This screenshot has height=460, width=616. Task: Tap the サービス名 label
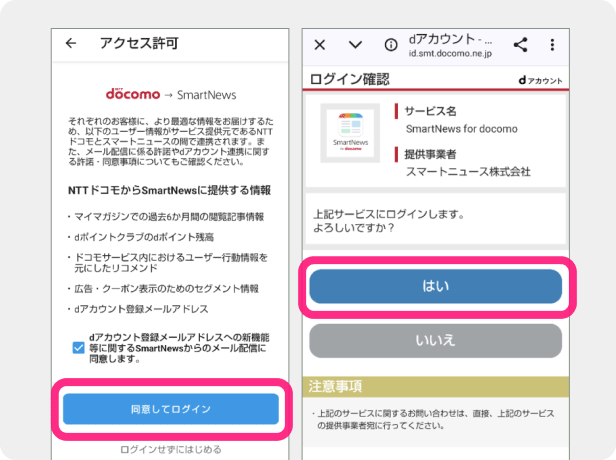[x=430, y=112]
